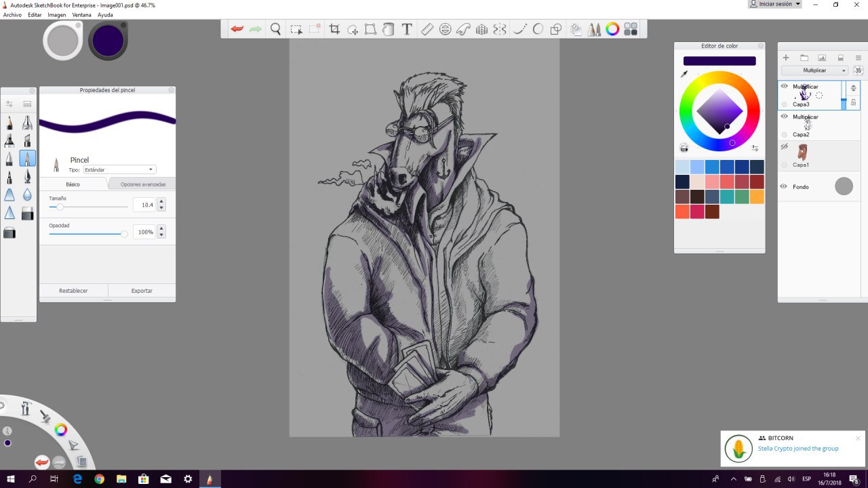This screenshot has height=488, width=868.
Task: Select the Crop tool
Action: pyautogui.click(x=334, y=29)
